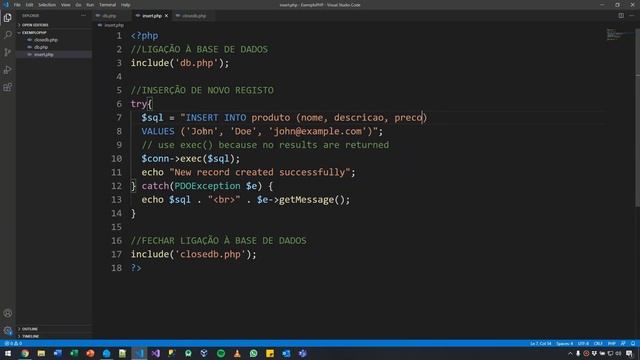640x360 pixels.
Task: Open WhatsApp from the taskbar
Action: pos(253,353)
